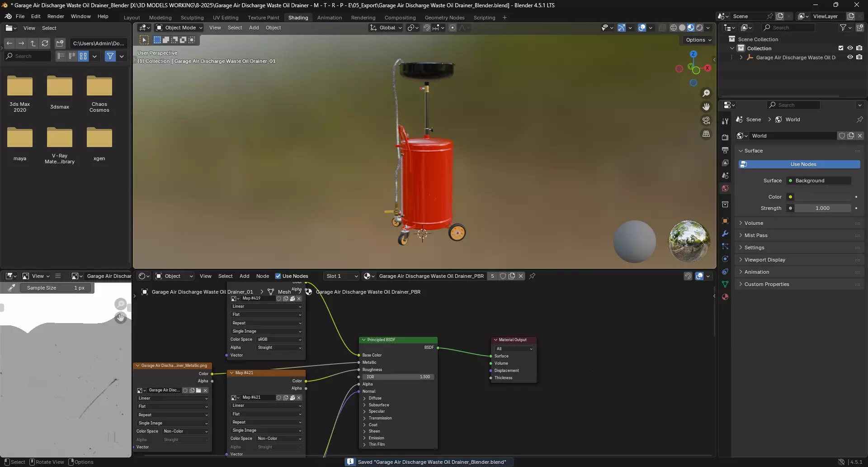868x467 pixels.
Task: Go to parent directory in file browser
Action: [33, 43]
